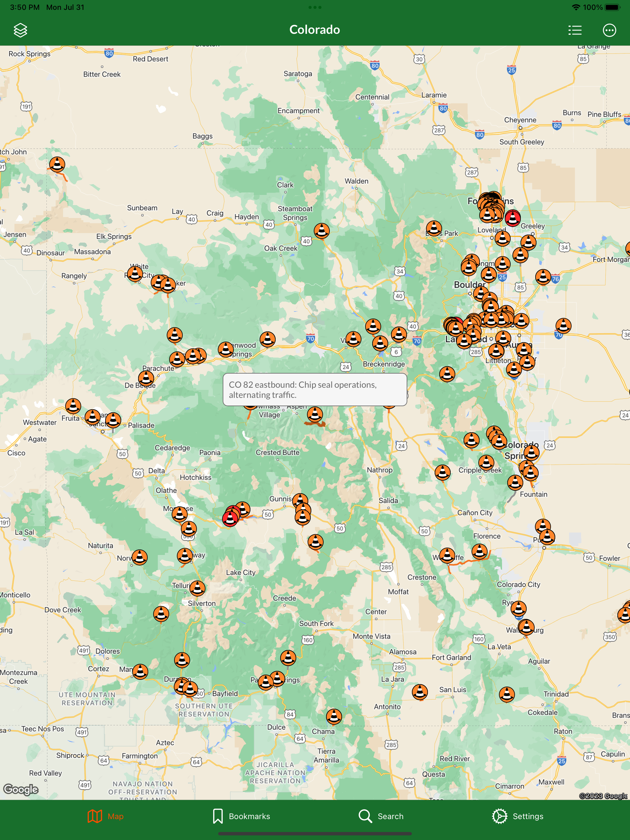Tap the cone marker near Ridgway
Viewport: 630px width, 840px height.
pyautogui.click(x=185, y=556)
